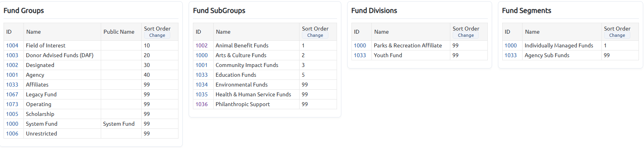Screen dimensions: 644x148
Task: Click Fund Groups panel heading
Action: pyautogui.click(x=23, y=11)
